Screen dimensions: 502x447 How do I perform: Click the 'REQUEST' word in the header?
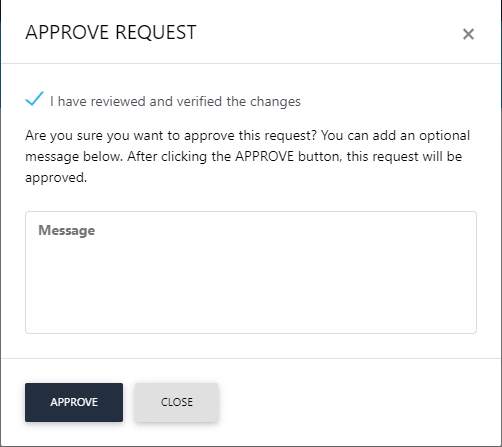tap(156, 33)
